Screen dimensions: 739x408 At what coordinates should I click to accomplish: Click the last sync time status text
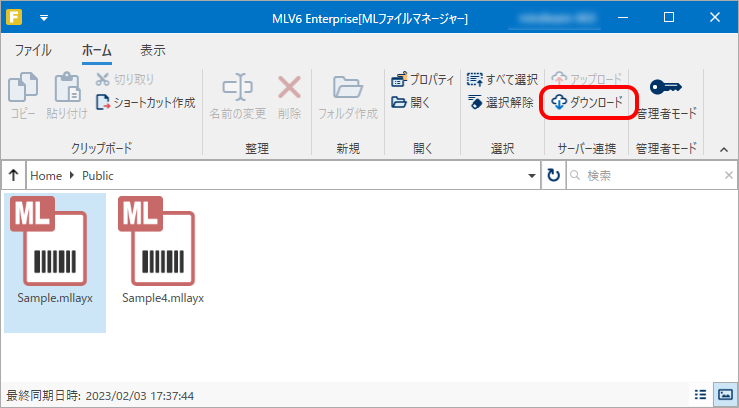(99, 396)
